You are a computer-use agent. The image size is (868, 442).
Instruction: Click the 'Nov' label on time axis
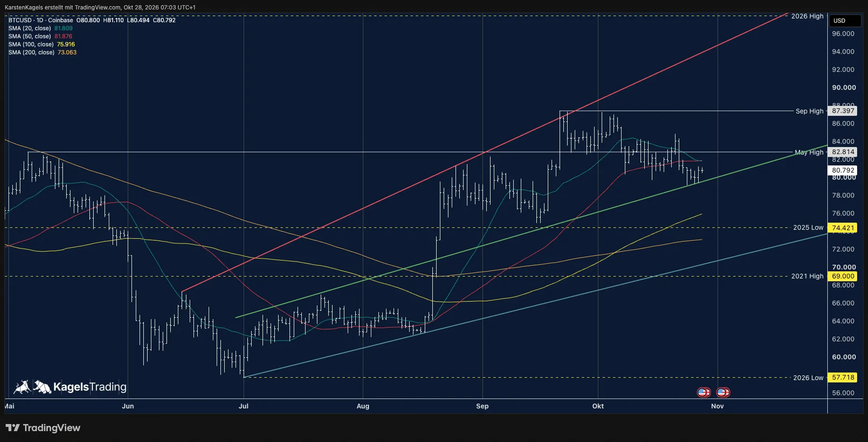[x=717, y=406]
